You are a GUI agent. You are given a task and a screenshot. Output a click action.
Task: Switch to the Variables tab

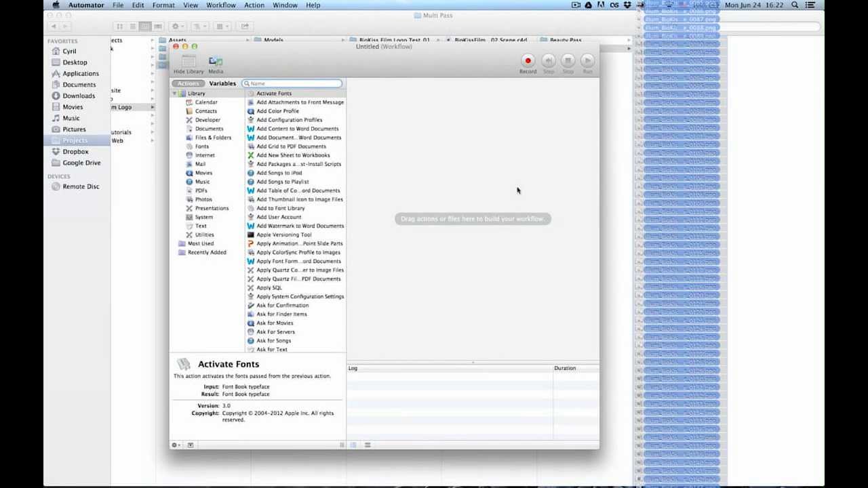pyautogui.click(x=222, y=83)
